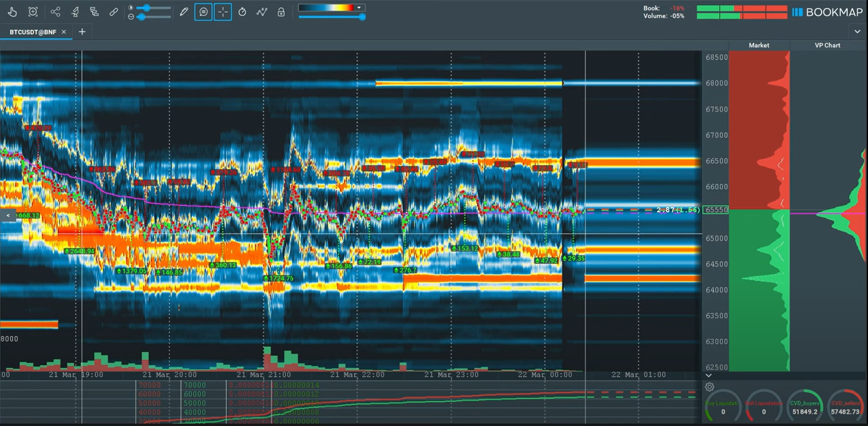868x426 pixels.
Task: Select the hand pointer tool
Action: tap(12, 12)
